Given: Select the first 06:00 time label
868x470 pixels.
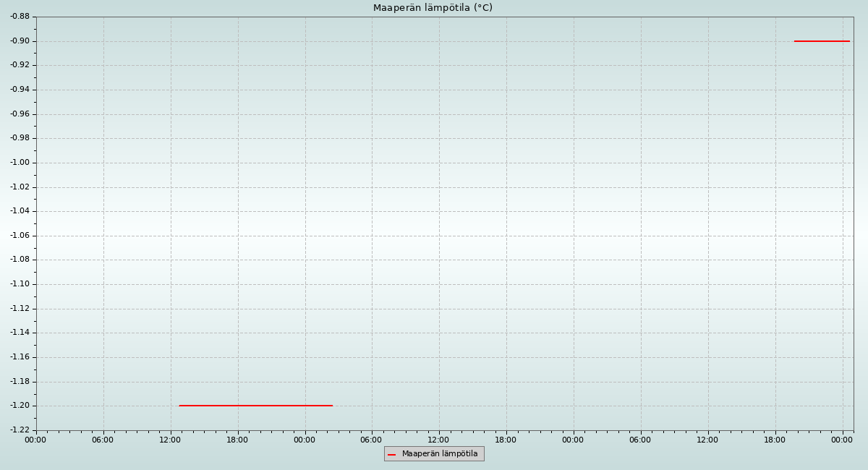Looking at the screenshot, I should point(103,440).
